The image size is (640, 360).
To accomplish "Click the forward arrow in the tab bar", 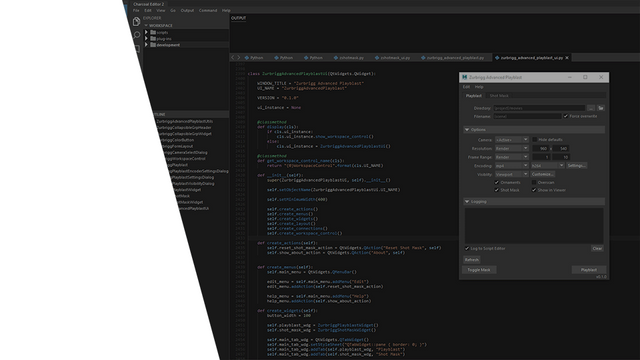I will [239, 58].
